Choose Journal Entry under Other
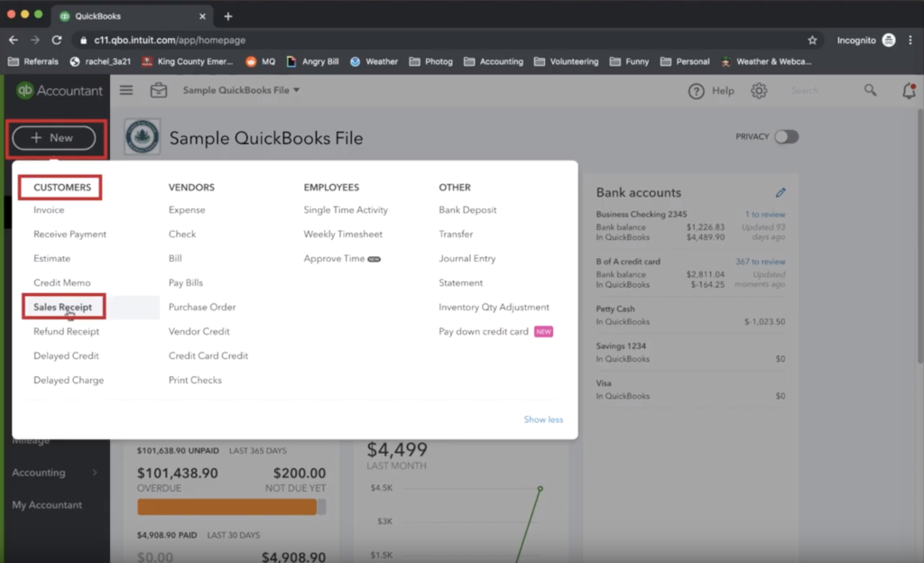The image size is (924, 563). 467,258
